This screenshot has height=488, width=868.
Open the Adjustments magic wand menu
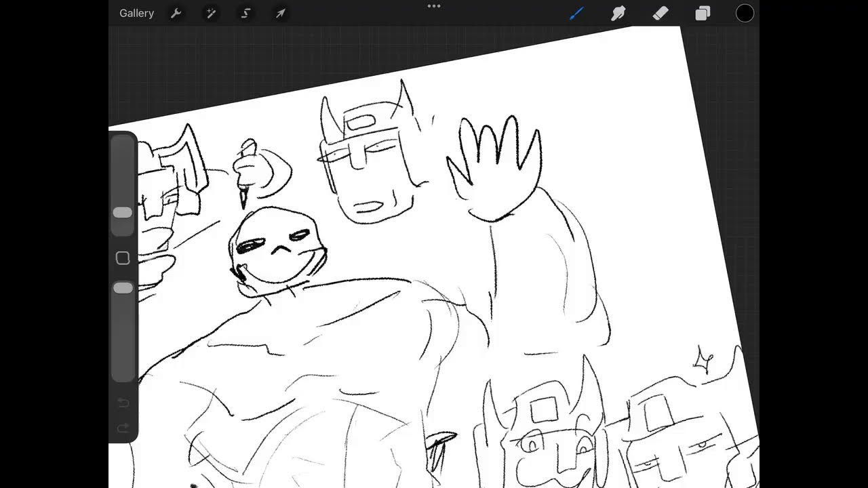pyautogui.click(x=211, y=14)
